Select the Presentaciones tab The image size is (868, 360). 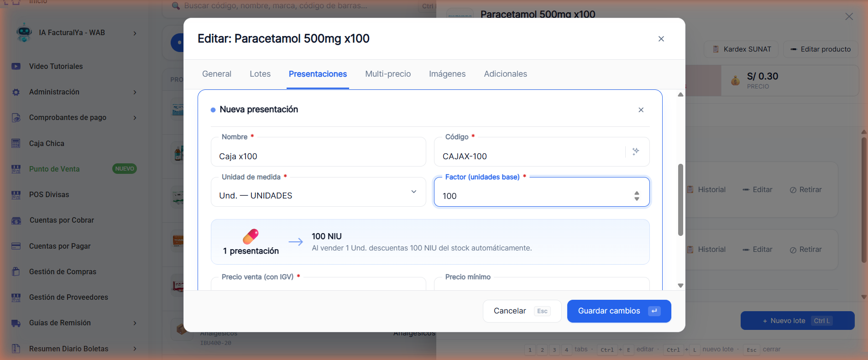point(318,74)
